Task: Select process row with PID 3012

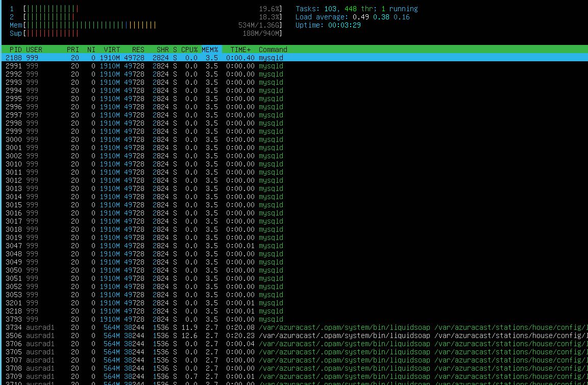Action: coord(294,180)
